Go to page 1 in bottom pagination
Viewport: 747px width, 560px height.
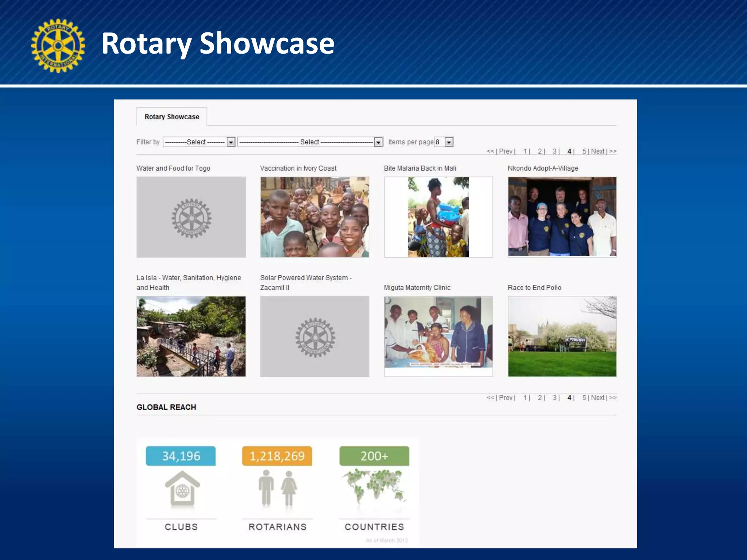525,398
